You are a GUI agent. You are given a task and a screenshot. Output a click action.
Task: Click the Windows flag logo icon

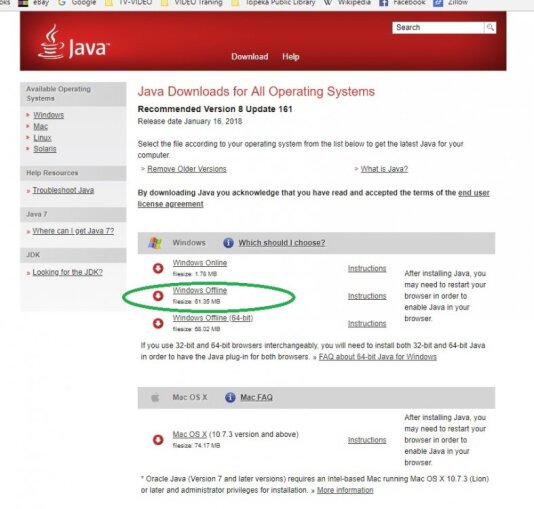(x=155, y=243)
